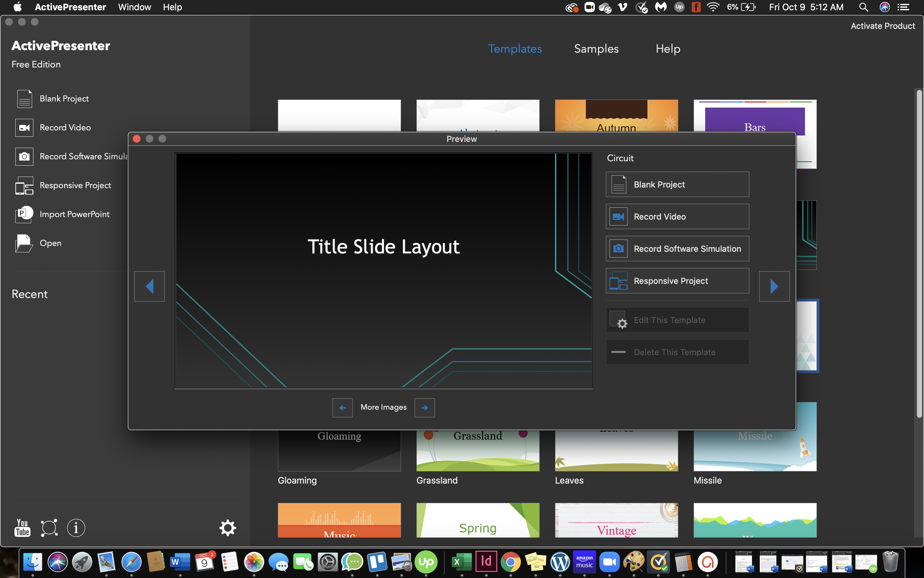This screenshot has width=924, height=578.
Task: Open Google Chrome from the Dock
Action: pyautogui.click(x=510, y=562)
